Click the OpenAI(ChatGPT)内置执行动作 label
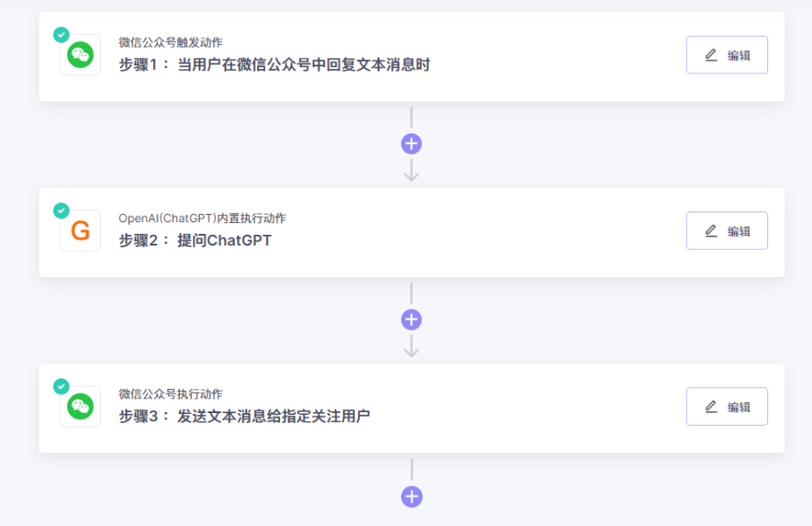The image size is (812, 526). (202, 218)
